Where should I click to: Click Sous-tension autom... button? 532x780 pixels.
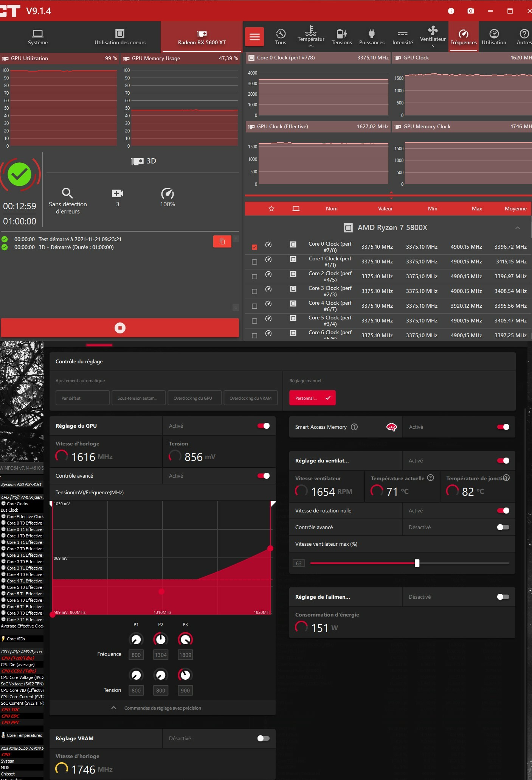(x=138, y=398)
